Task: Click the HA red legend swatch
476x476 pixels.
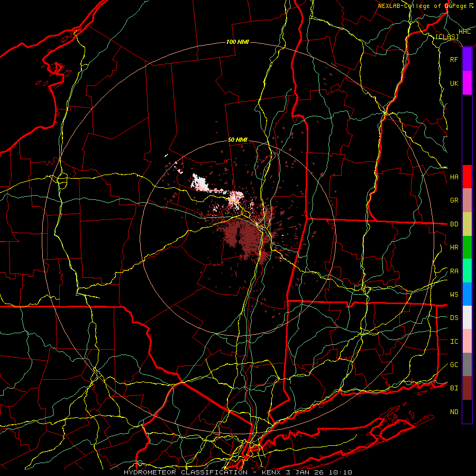Action: (467, 177)
